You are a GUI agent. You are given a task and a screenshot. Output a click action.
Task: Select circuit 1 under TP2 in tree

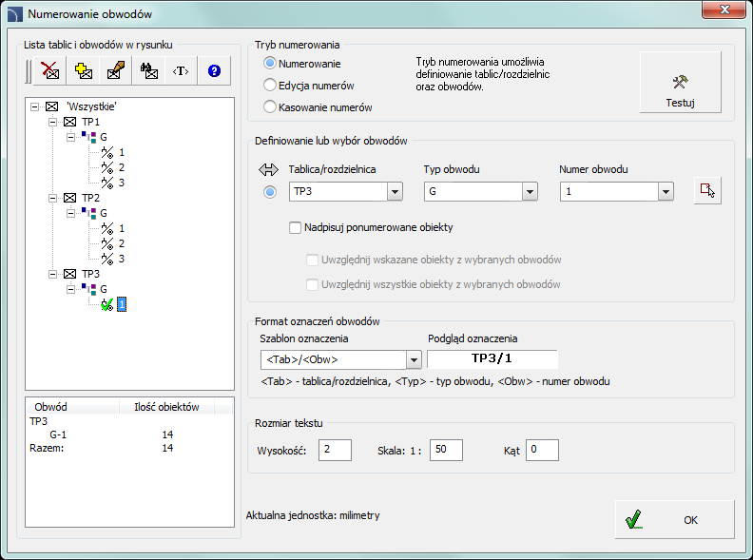122,228
